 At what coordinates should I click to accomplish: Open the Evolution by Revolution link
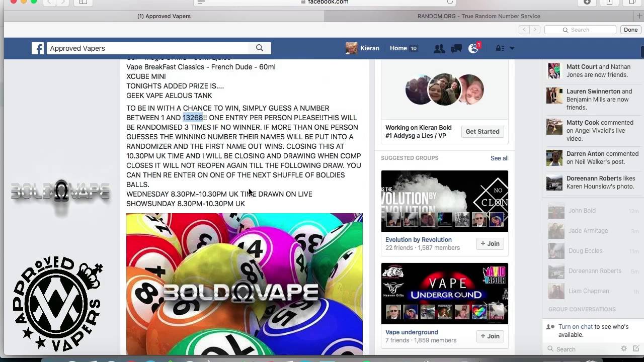tap(419, 240)
